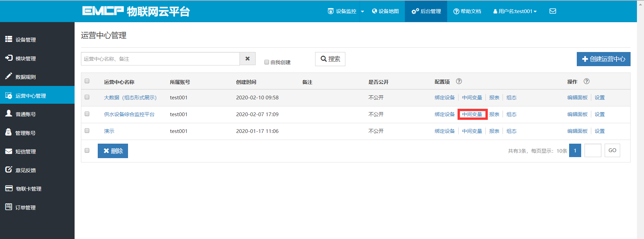Click the 数据规则 pencil icon
Screen dimensions: 644x239
[x=8, y=76]
